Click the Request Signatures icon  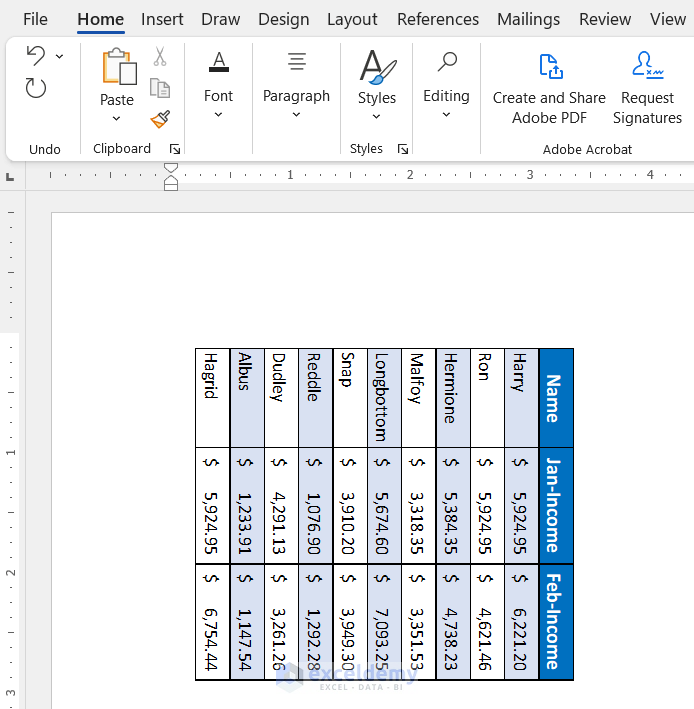(x=647, y=66)
